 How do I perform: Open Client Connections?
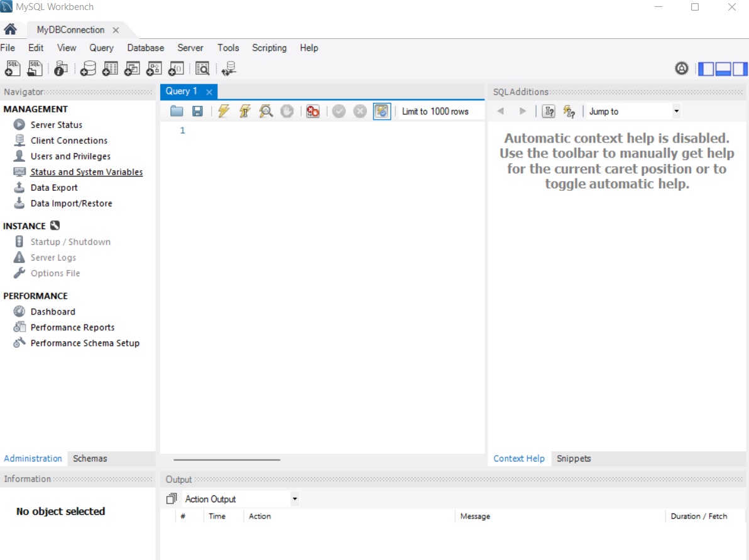click(x=68, y=141)
